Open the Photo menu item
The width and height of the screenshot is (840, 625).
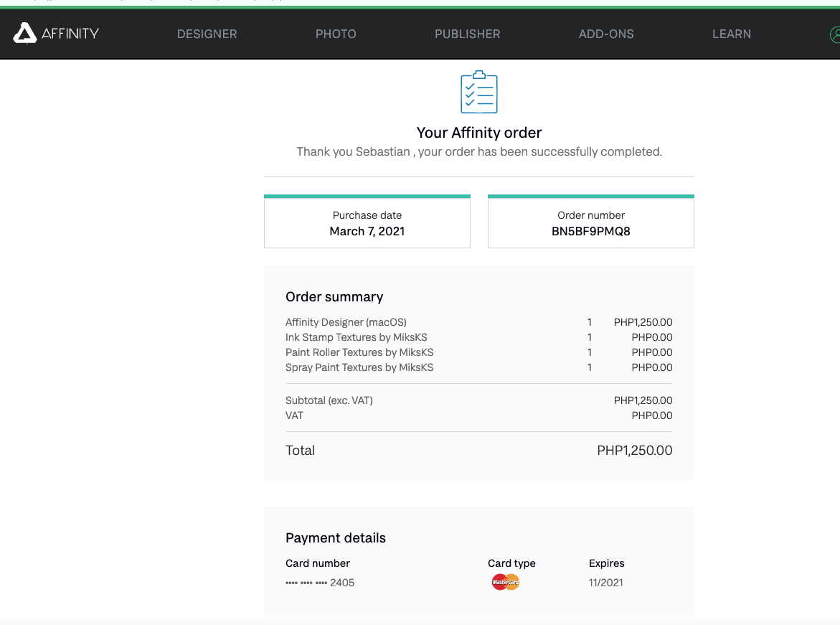click(336, 34)
